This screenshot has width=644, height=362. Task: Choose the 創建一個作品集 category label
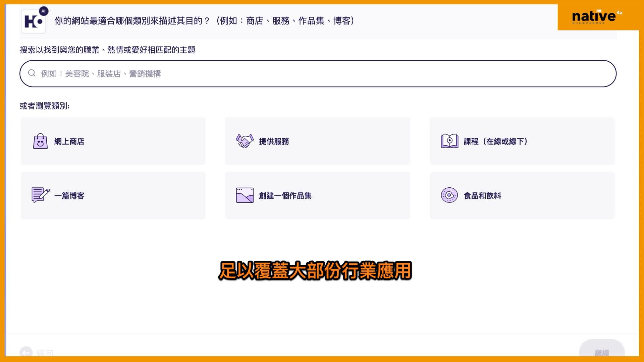pyautogui.click(x=285, y=196)
